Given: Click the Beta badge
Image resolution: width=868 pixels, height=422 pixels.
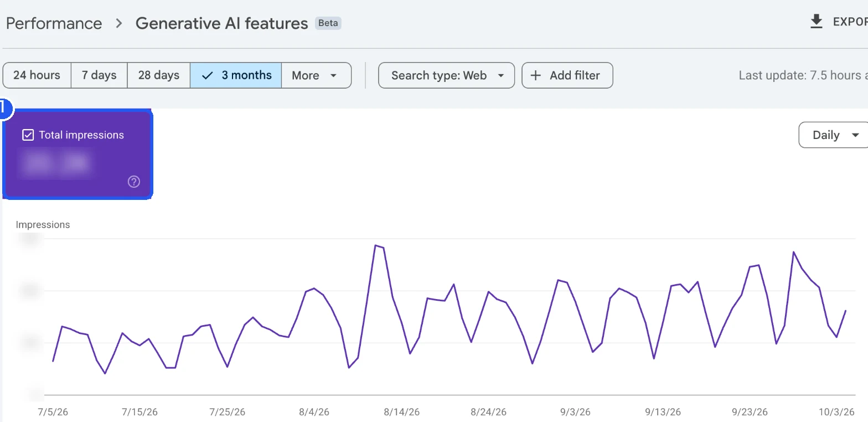Looking at the screenshot, I should point(328,23).
